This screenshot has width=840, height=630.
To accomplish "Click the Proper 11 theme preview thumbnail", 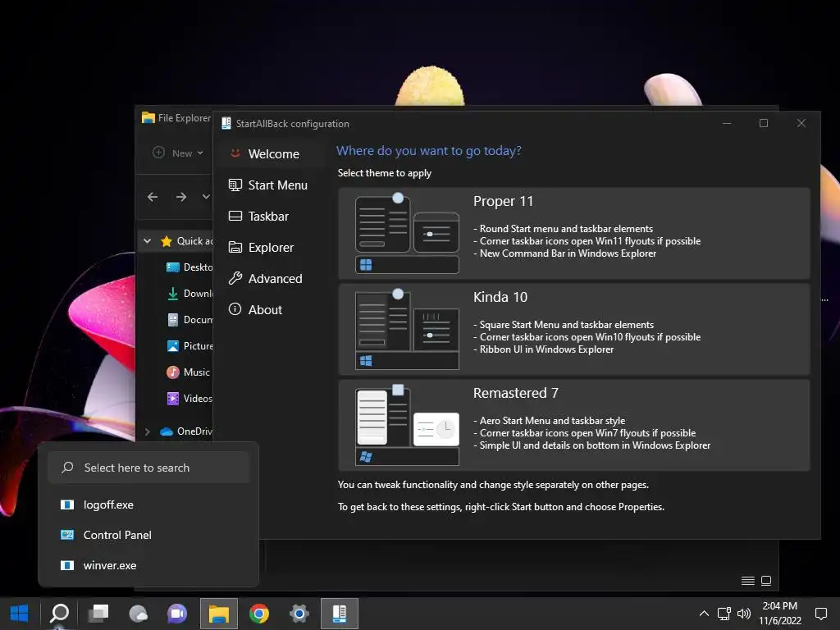I will tap(407, 234).
